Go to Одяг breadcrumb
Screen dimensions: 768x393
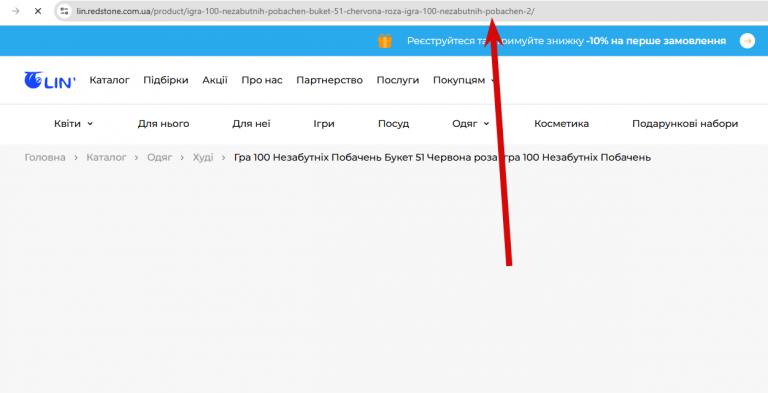pos(160,157)
